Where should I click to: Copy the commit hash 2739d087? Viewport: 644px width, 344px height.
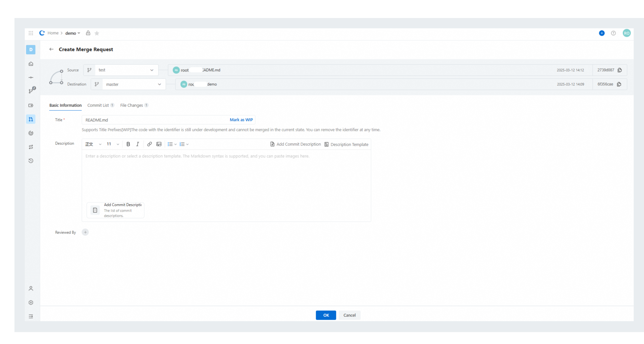coord(620,70)
